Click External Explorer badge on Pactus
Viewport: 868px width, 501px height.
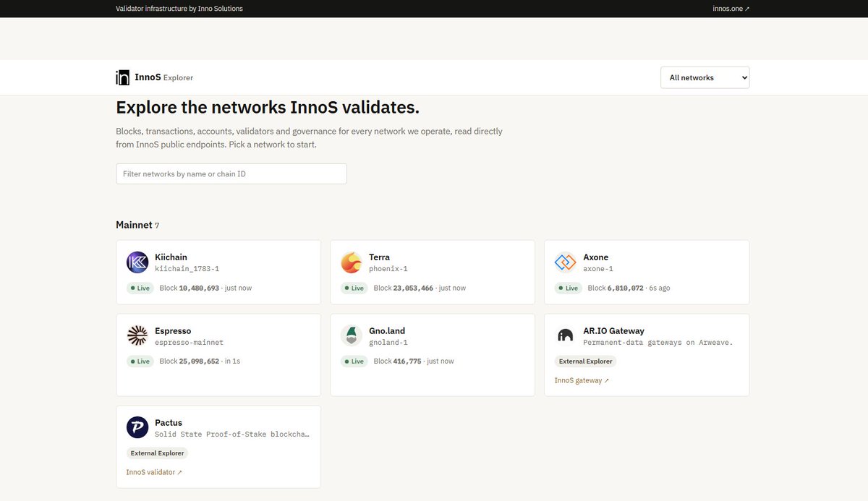[157, 453]
